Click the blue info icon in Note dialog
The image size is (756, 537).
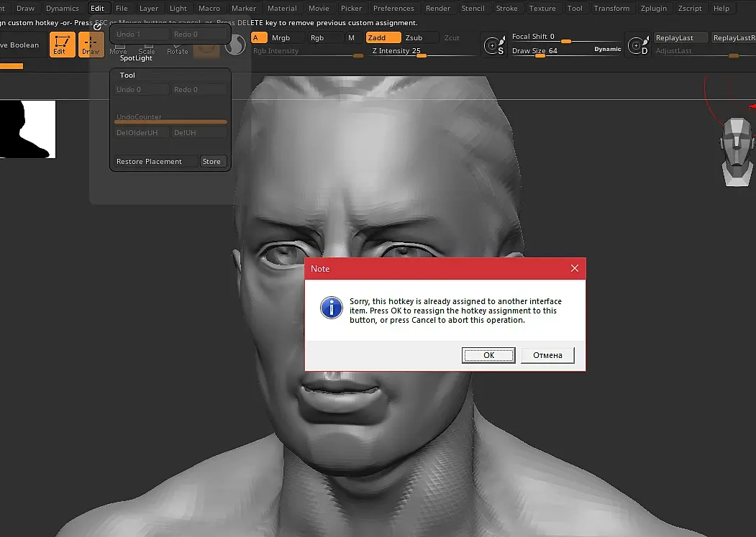coord(332,308)
